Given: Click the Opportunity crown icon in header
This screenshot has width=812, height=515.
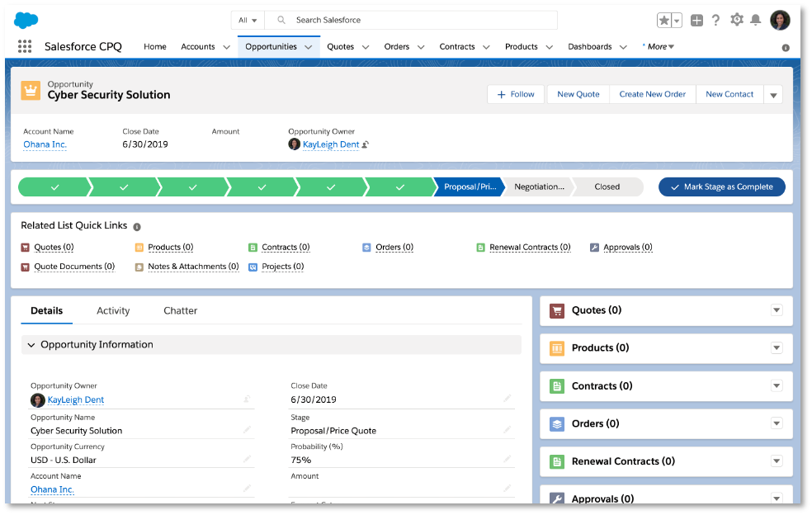Looking at the screenshot, I should click(x=31, y=91).
